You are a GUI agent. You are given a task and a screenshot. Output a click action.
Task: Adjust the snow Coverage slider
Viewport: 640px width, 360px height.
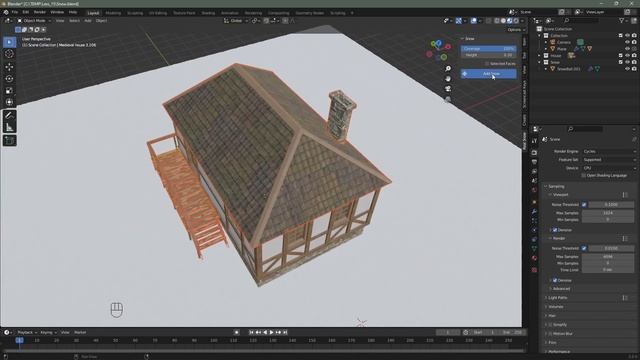[489, 49]
